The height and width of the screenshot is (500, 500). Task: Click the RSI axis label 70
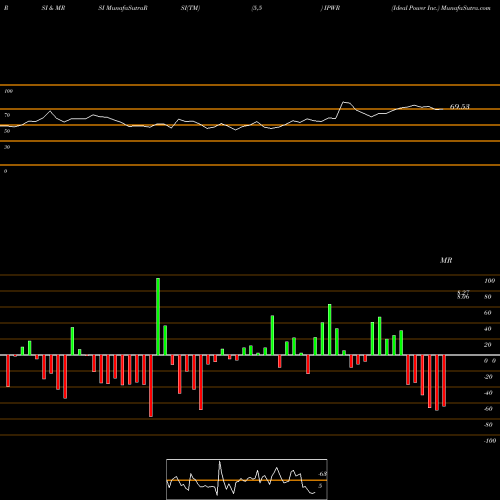(x=7, y=115)
